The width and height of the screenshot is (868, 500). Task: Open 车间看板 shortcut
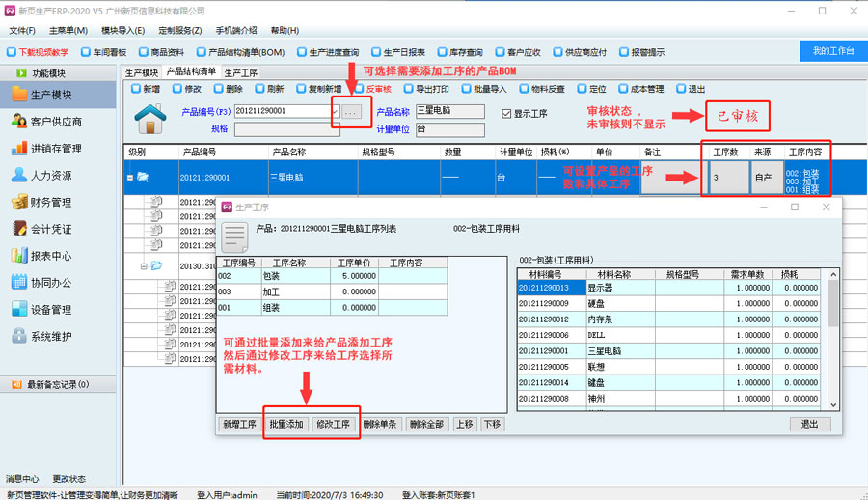click(104, 52)
